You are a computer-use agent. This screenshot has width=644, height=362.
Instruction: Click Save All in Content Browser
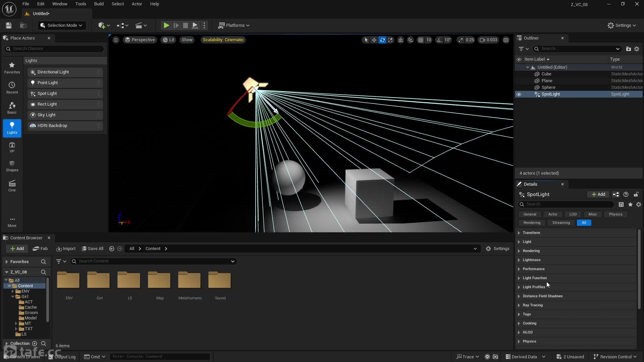(x=93, y=249)
